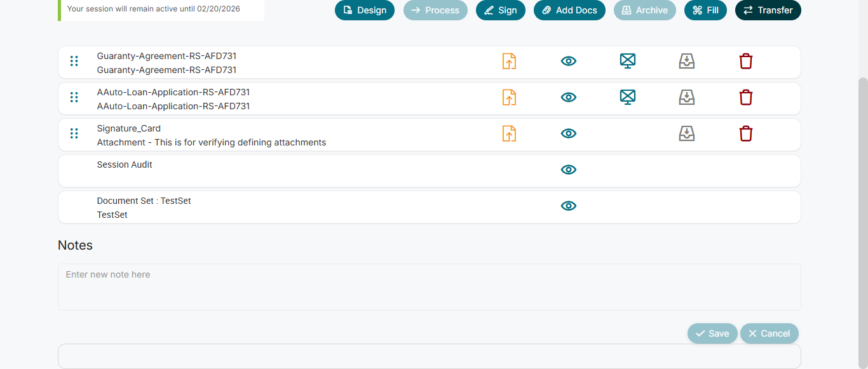Archive the Signature_Card attachment via inbox icon
Image resolution: width=868 pixels, height=369 pixels.
tap(687, 133)
